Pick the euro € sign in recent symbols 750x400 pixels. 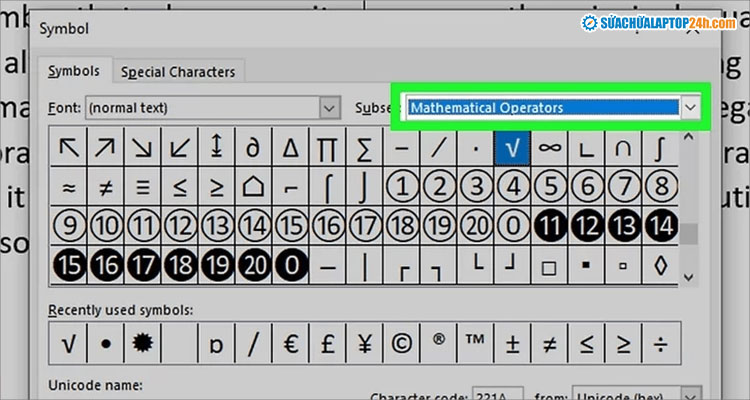[x=291, y=344]
